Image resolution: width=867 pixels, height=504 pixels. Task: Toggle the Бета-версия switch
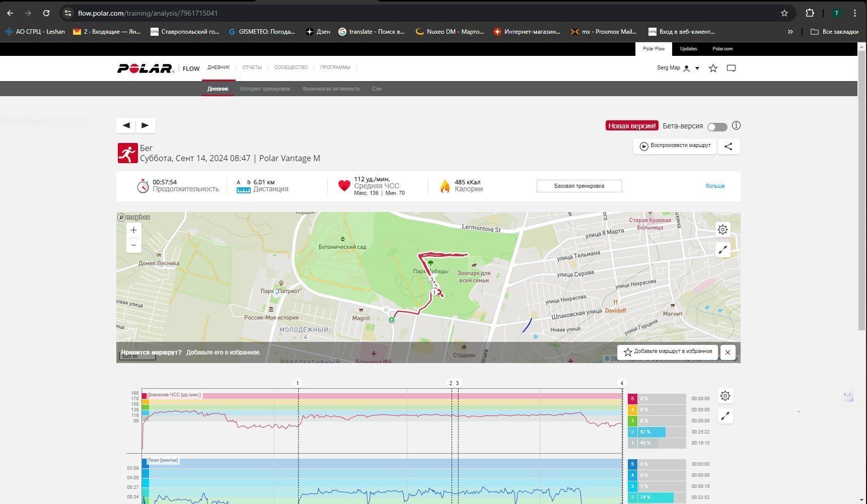pos(717,127)
